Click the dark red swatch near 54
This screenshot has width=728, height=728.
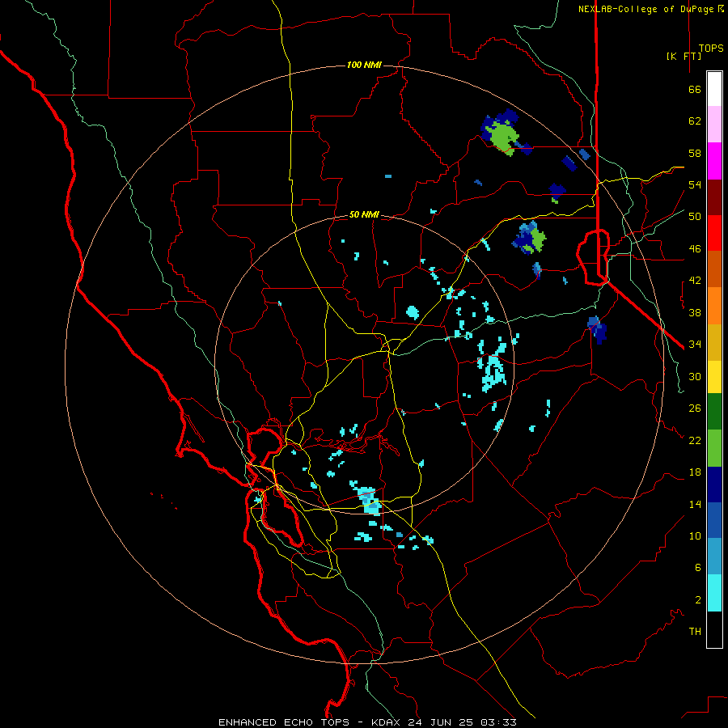coord(714,197)
